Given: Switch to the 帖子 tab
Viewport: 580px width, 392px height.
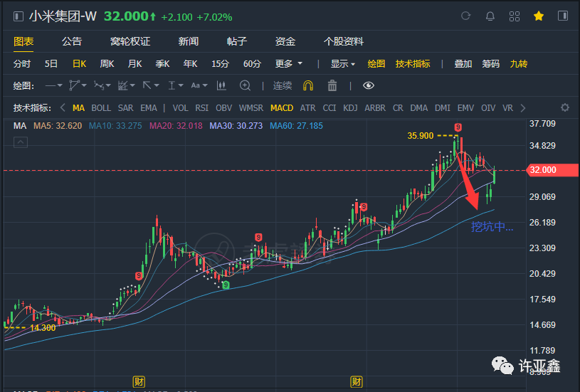Looking at the screenshot, I should point(237,41).
